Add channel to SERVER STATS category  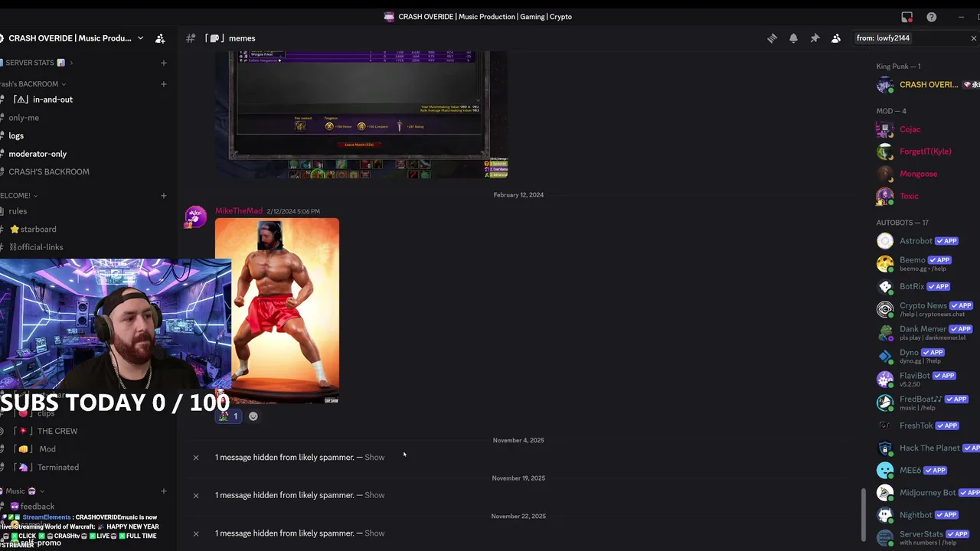coord(163,63)
